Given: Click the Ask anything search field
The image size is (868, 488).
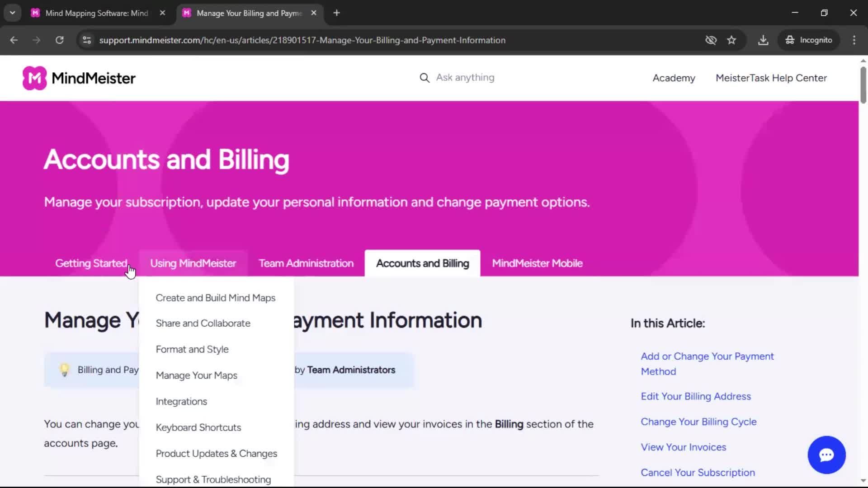Looking at the screenshot, I should (465, 78).
